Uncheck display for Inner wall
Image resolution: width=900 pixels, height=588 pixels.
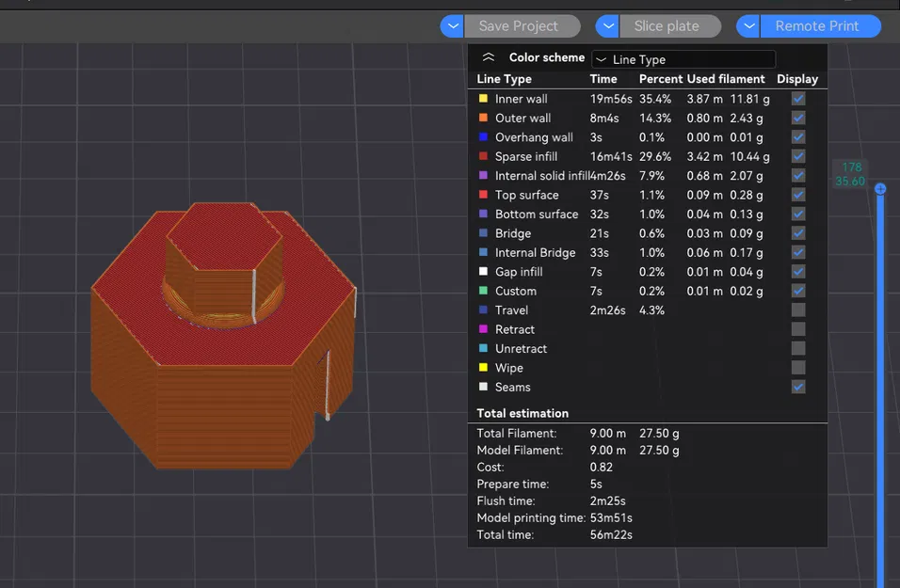click(x=798, y=99)
